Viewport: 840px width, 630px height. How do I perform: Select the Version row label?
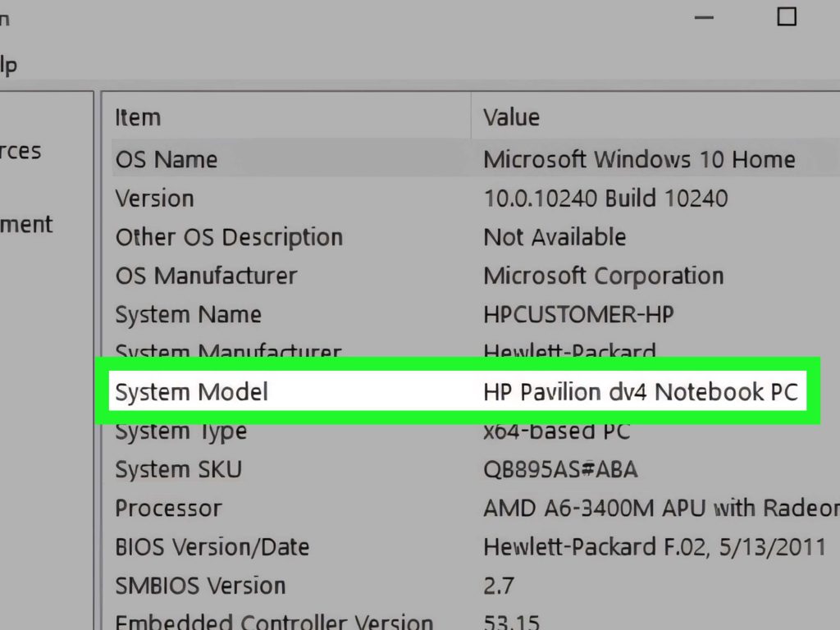[x=154, y=199]
